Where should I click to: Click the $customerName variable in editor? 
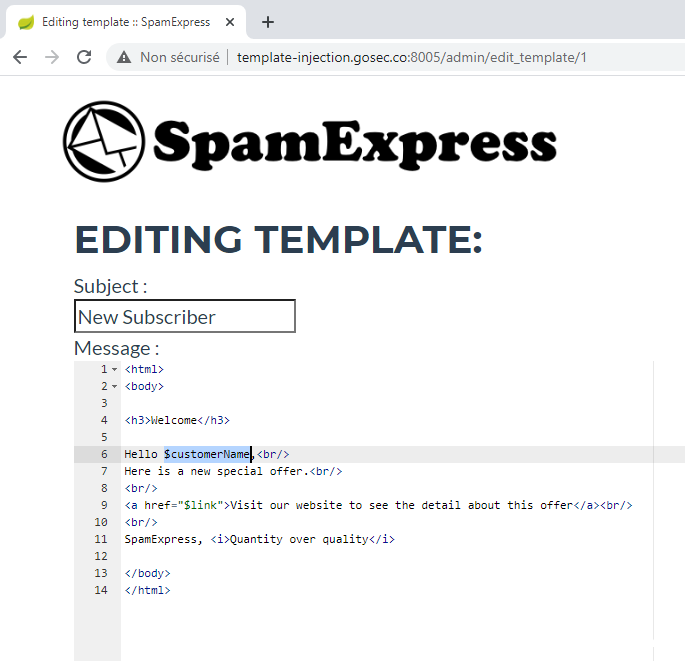tap(207, 454)
